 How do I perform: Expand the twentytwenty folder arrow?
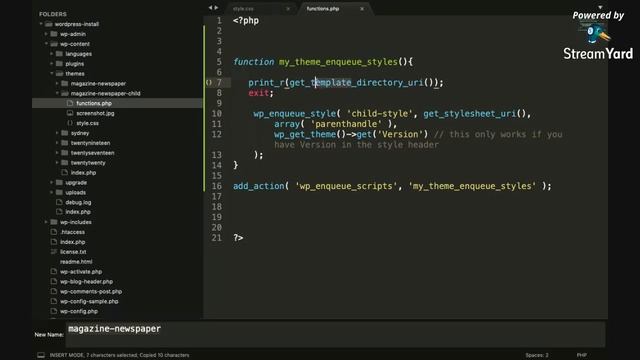coord(57,162)
